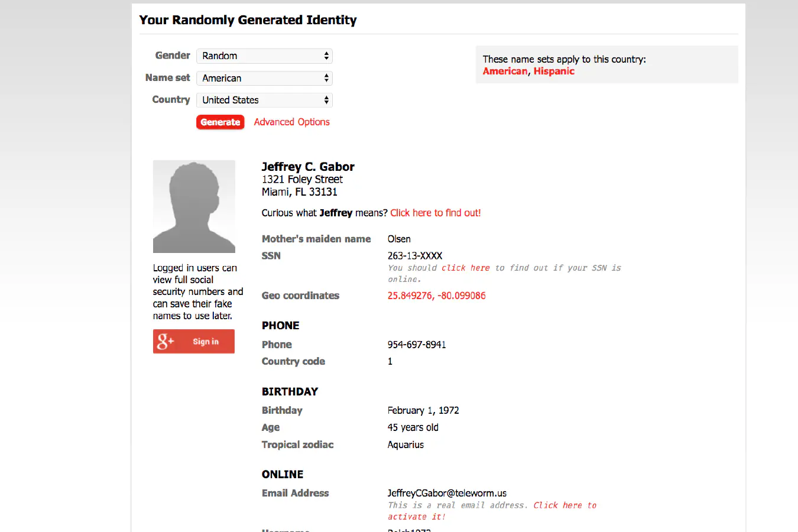Select the Hispanic name set link

(x=554, y=71)
